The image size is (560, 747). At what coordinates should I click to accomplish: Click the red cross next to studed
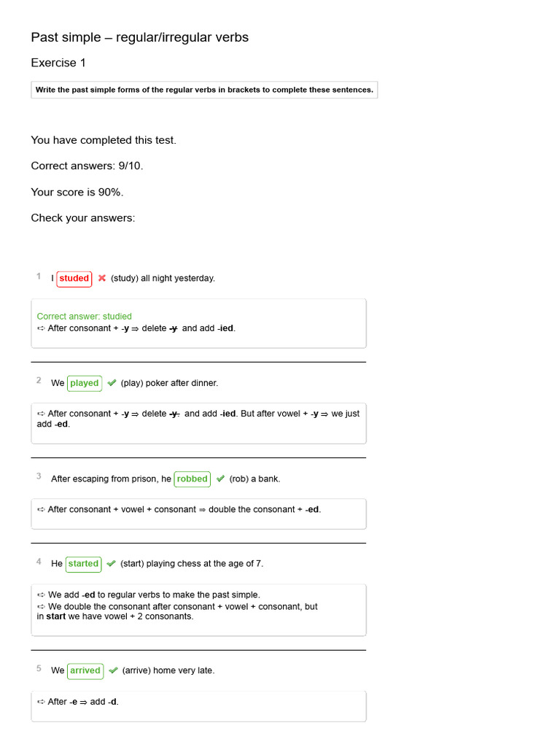[102, 278]
